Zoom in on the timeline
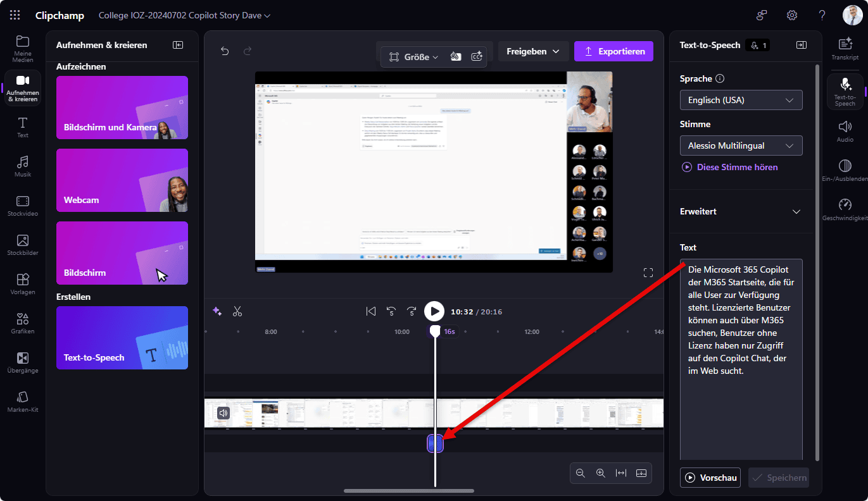Viewport: 868px width, 501px height. pyautogui.click(x=600, y=473)
